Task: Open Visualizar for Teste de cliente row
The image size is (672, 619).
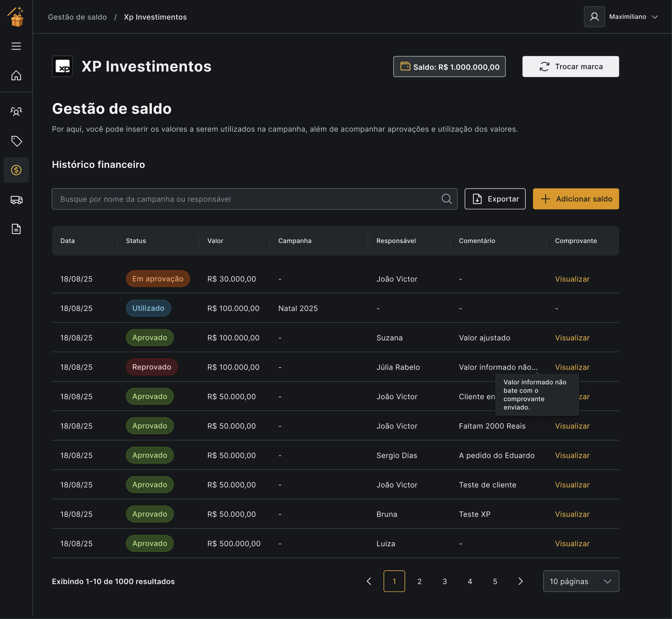Action: coord(572,485)
